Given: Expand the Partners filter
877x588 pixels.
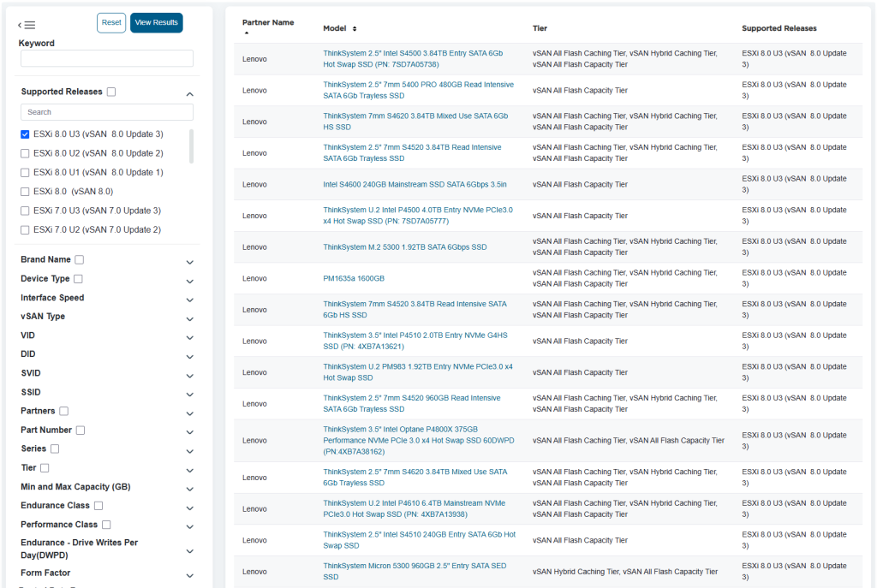Looking at the screenshot, I should tap(190, 413).
